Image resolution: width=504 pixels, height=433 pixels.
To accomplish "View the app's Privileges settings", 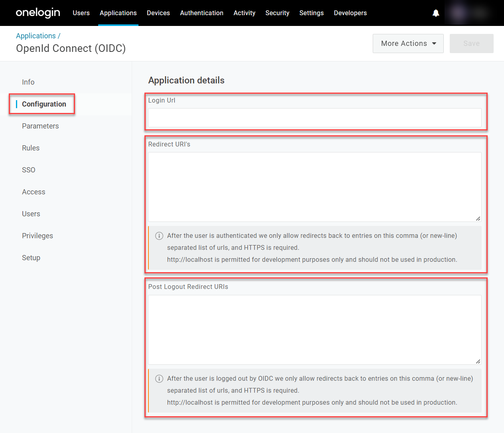I will tap(37, 235).
